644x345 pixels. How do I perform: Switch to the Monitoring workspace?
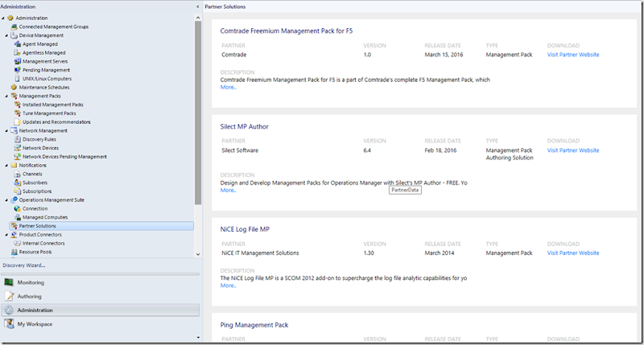(100, 282)
